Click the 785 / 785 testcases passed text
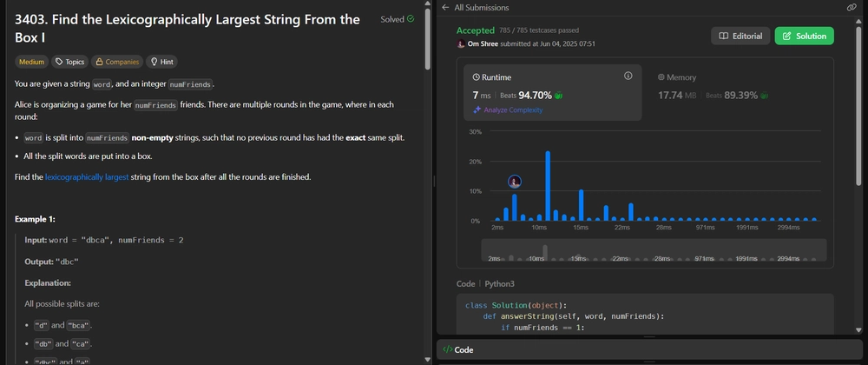868x365 pixels. 539,30
